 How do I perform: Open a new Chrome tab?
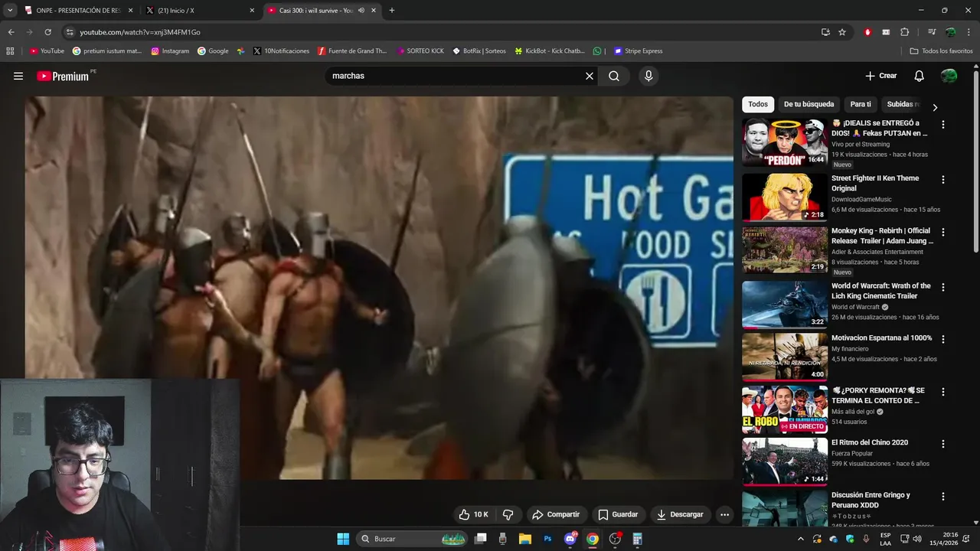click(392, 11)
